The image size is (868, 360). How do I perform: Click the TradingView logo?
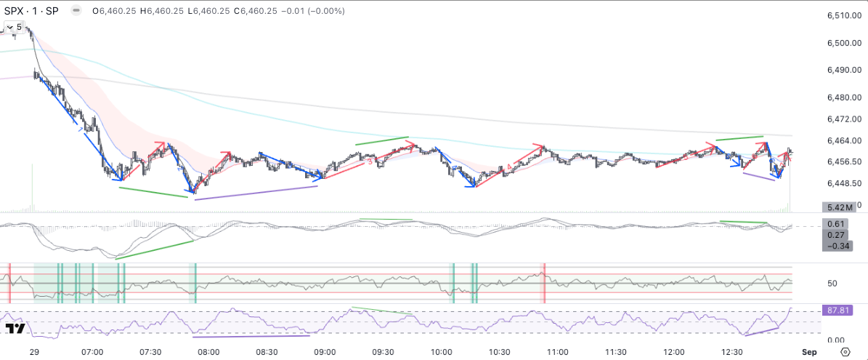(15, 329)
